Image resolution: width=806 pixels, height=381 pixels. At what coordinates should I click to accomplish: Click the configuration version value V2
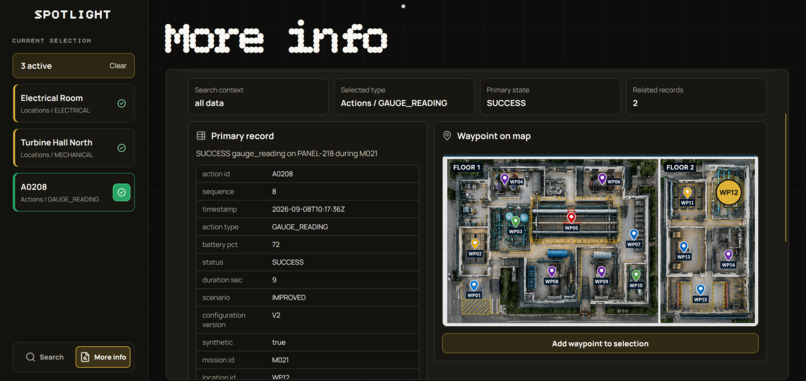coord(276,315)
